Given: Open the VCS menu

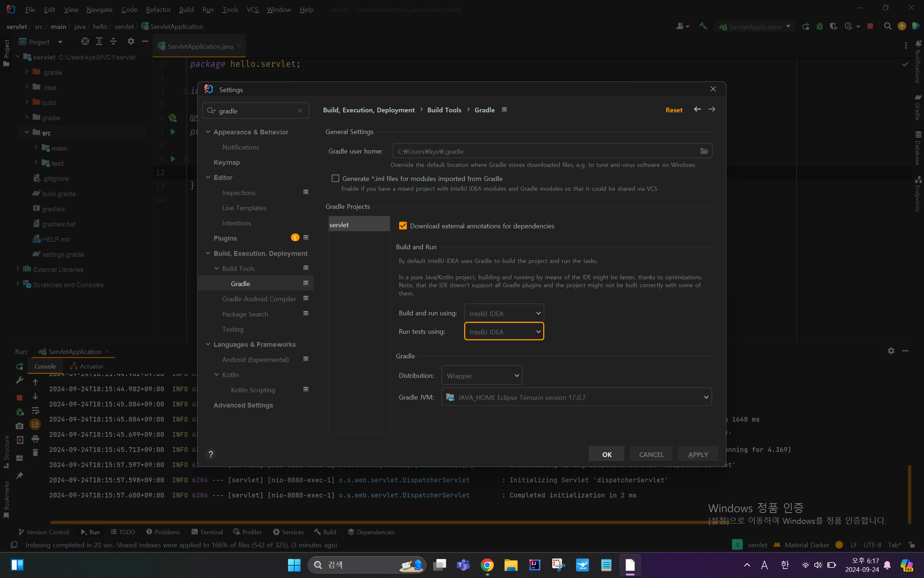Looking at the screenshot, I should coord(252,9).
